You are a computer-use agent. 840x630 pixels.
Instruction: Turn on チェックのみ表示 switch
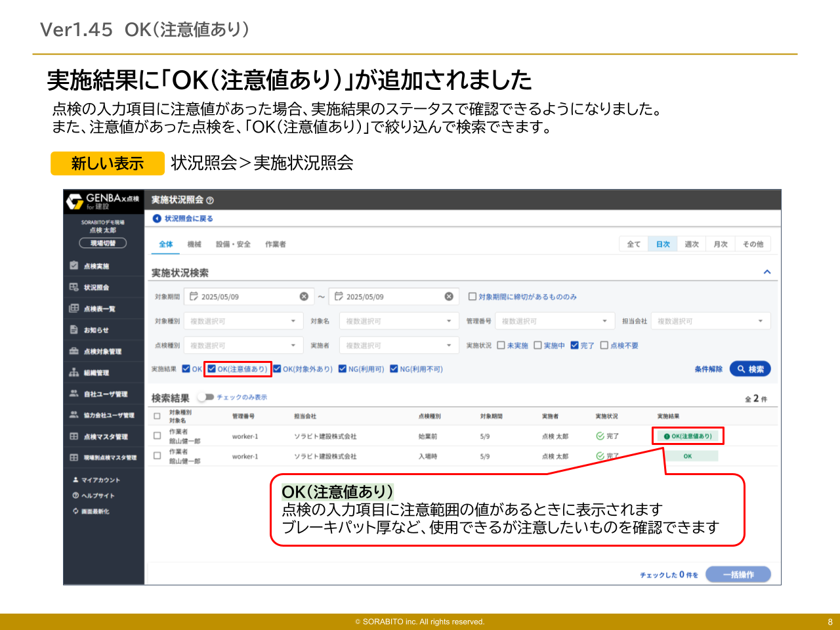pyautogui.click(x=206, y=396)
